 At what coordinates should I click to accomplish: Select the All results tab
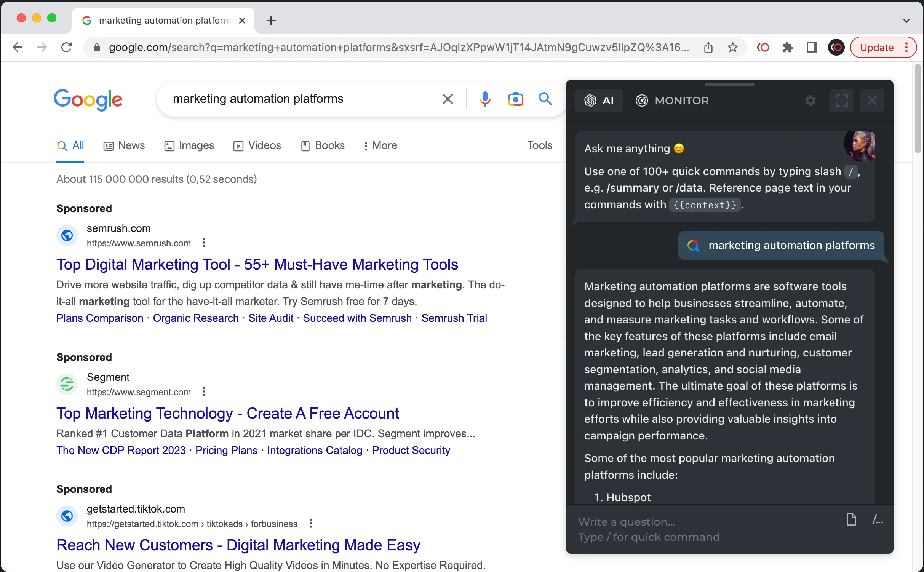pyautogui.click(x=70, y=145)
